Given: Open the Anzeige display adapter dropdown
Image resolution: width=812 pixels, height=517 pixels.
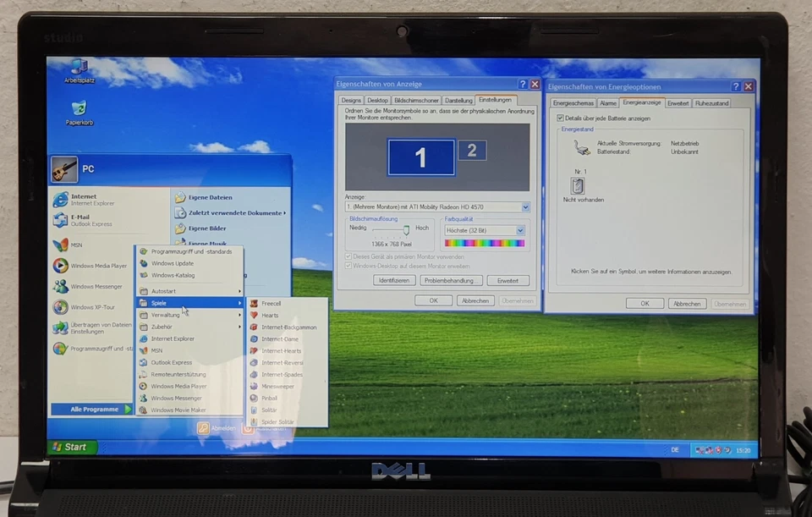Looking at the screenshot, I should pos(526,206).
